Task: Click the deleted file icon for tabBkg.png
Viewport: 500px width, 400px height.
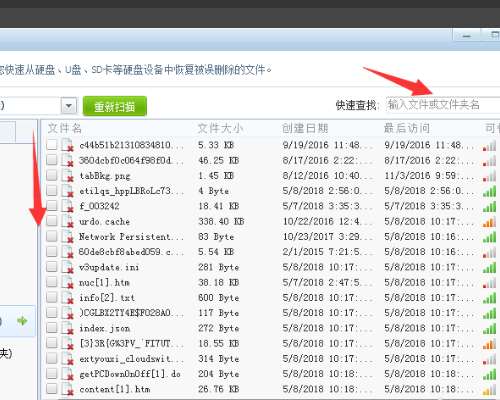Action: (67, 175)
